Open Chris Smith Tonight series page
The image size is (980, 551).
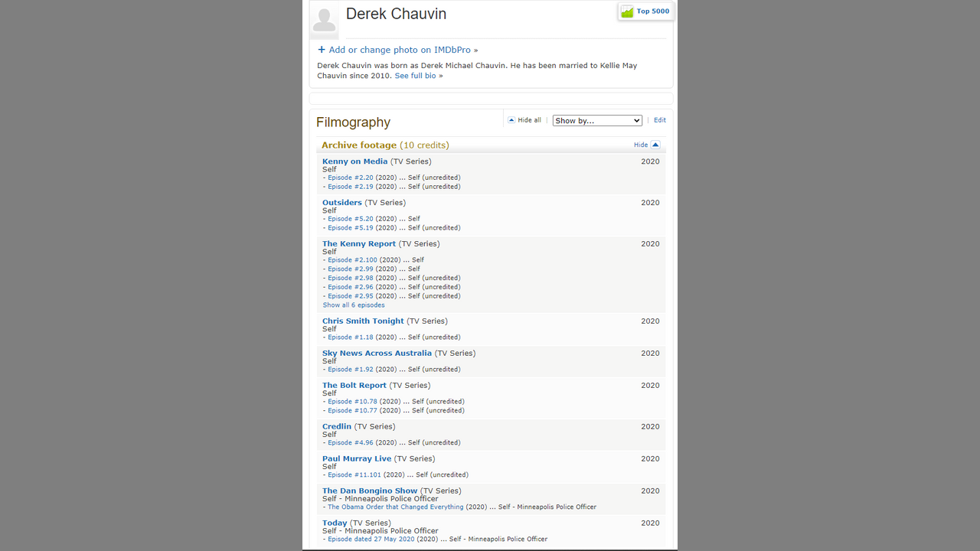(363, 321)
